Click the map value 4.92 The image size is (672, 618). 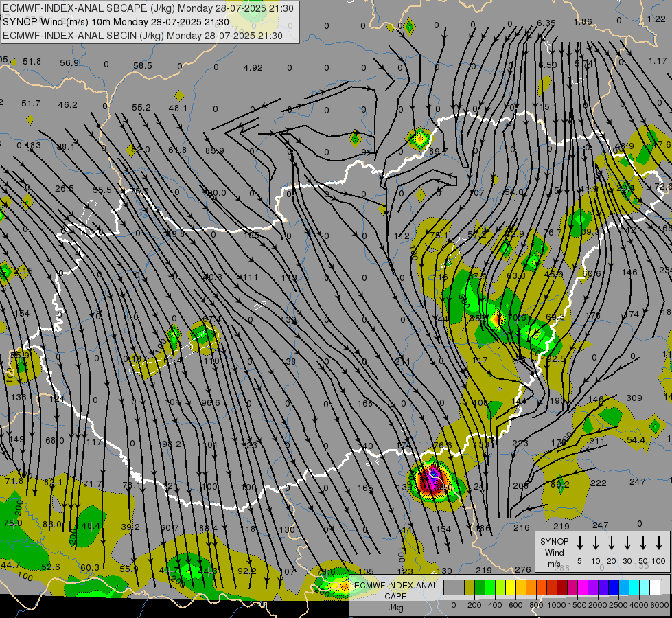click(253, 68)
